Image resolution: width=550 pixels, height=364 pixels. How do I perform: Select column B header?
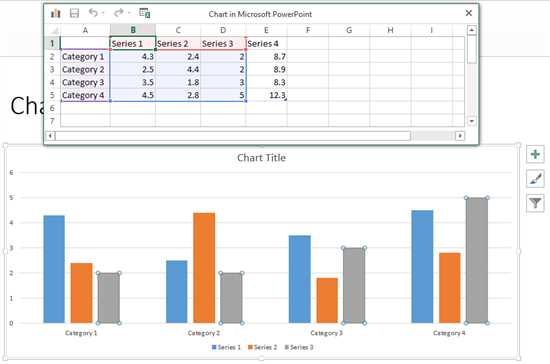point(133,30)
